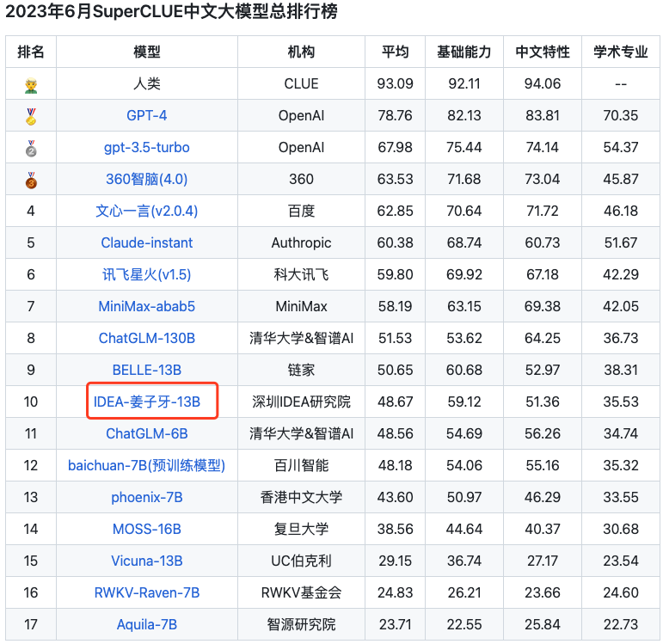Screen dimensions: 663x644
Task: Click the CLUE organization cell
Action: [x=301, y=83]
